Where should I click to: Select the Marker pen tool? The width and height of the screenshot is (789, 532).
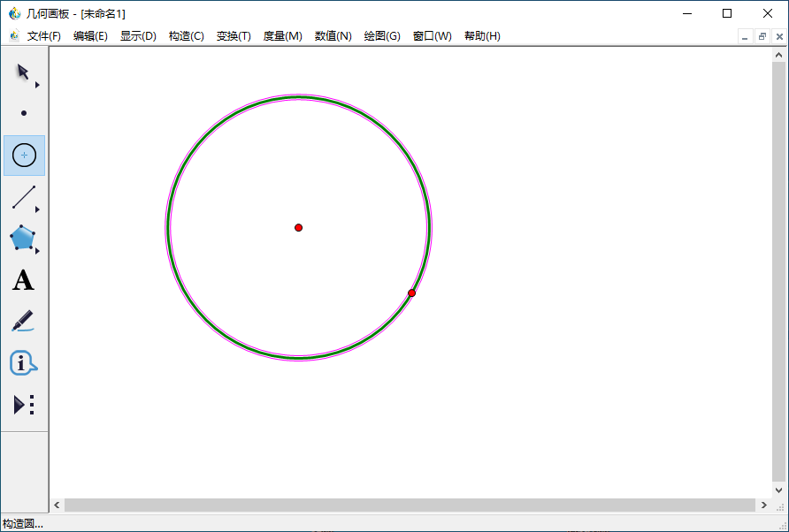(x=23, y=322)
